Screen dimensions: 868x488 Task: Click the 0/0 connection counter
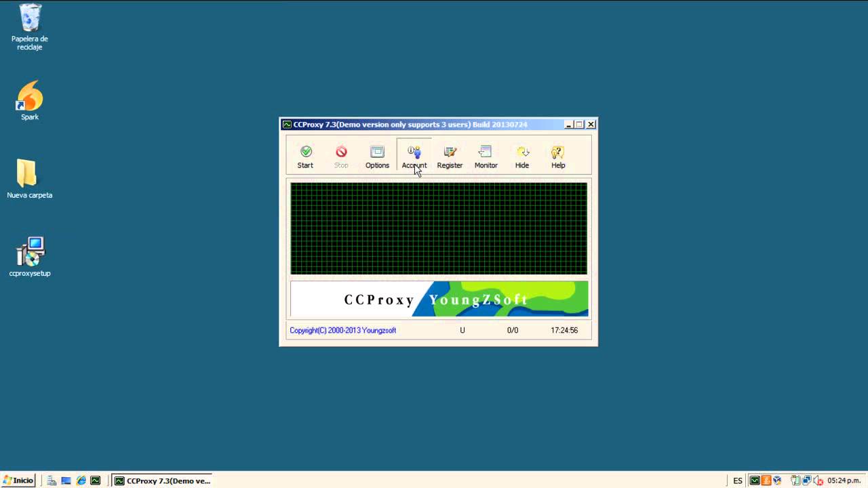(513, 331)
